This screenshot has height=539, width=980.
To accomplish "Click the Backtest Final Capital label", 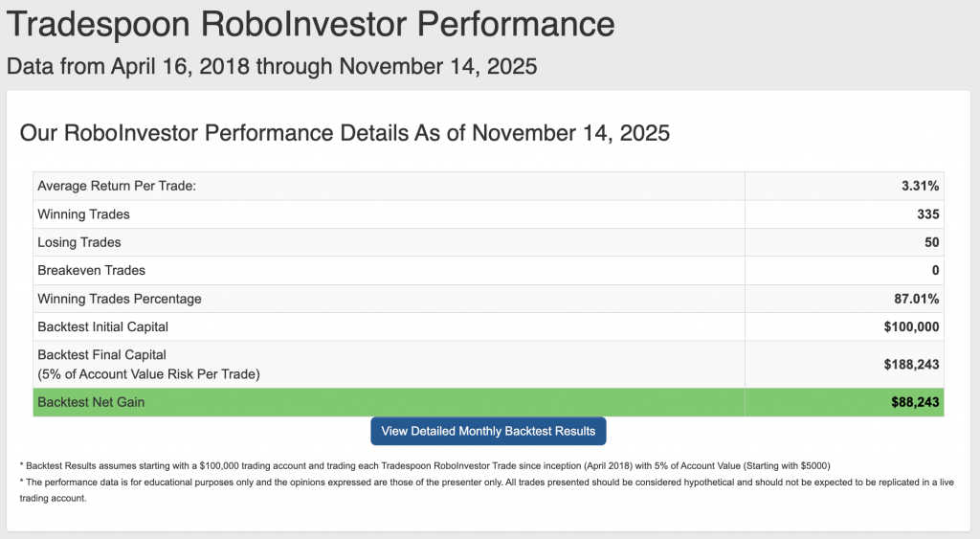I will 101,355.
